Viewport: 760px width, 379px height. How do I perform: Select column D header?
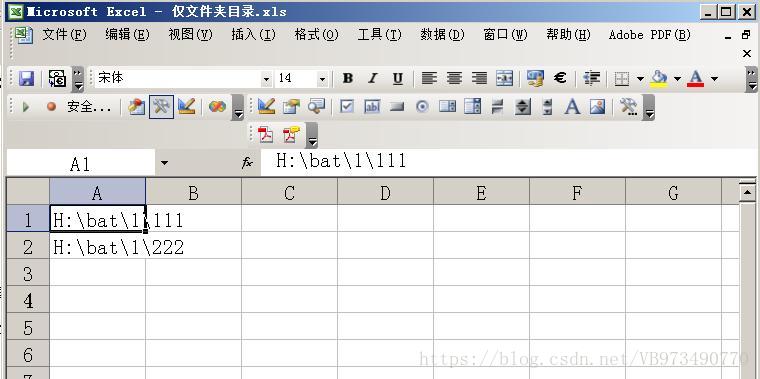(x=385, y=193)
